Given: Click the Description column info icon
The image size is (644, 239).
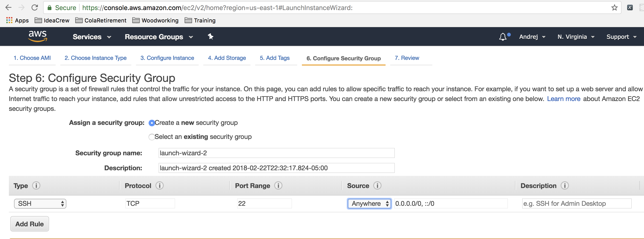Looking at the screenshot, I should (565, 186).
